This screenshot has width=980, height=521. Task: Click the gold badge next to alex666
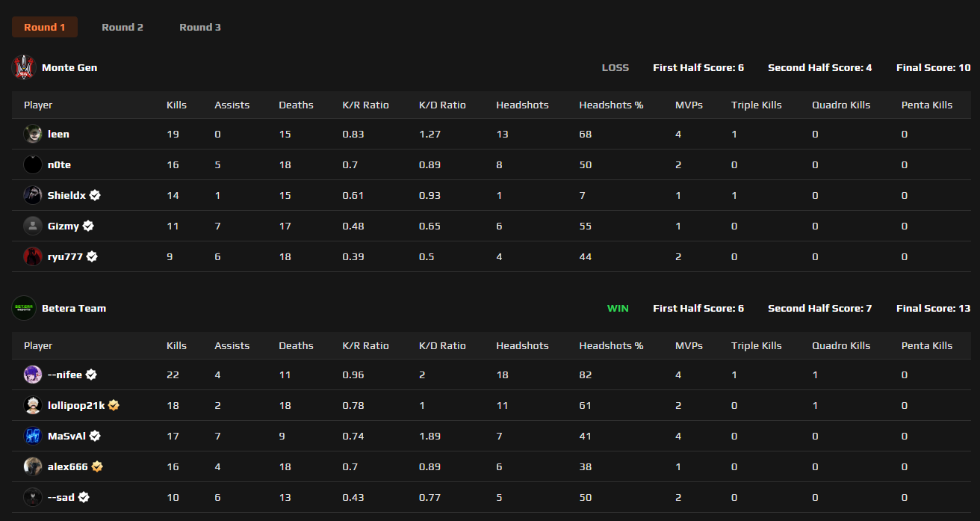point(97,466)
